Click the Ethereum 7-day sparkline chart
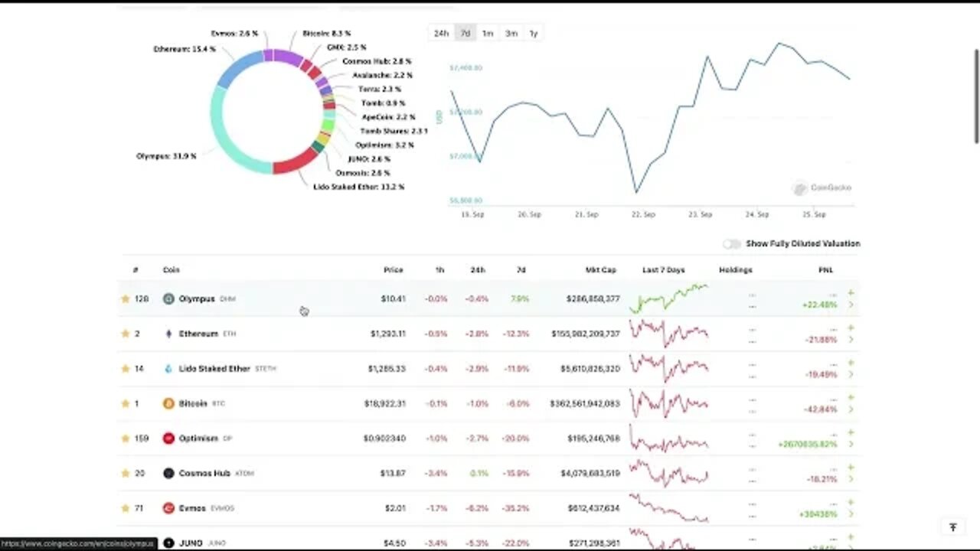The height and width of the screenshot is (551, 980). (668, 333)
